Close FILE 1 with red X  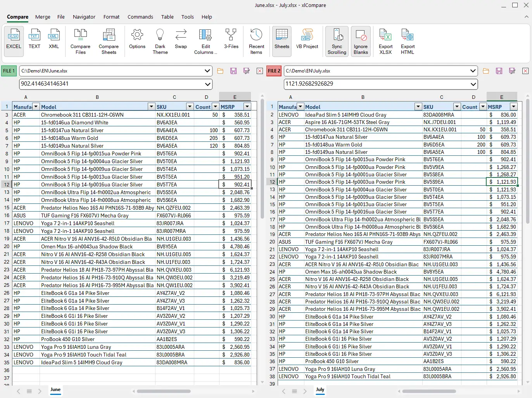pos(260,71)
